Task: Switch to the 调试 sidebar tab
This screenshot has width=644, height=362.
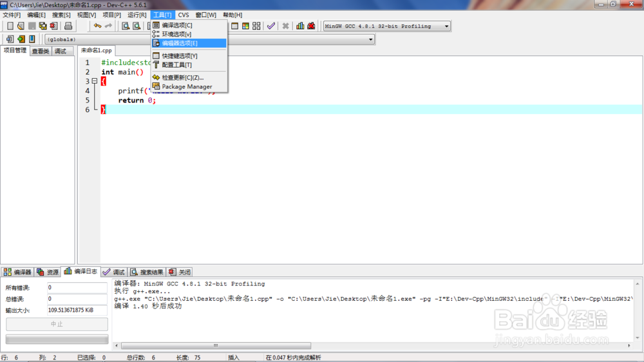Action: (61, 52)
